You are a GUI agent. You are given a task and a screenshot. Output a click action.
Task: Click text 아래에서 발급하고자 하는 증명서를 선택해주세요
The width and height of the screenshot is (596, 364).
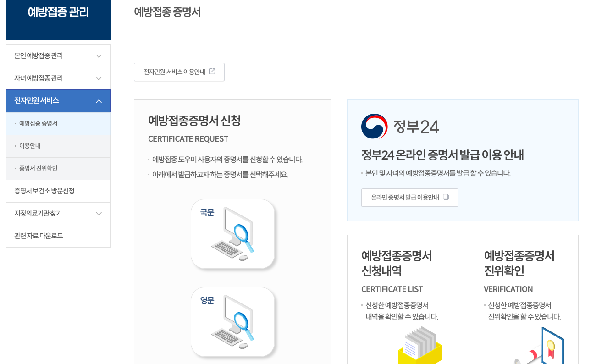(x=220, y=175)
